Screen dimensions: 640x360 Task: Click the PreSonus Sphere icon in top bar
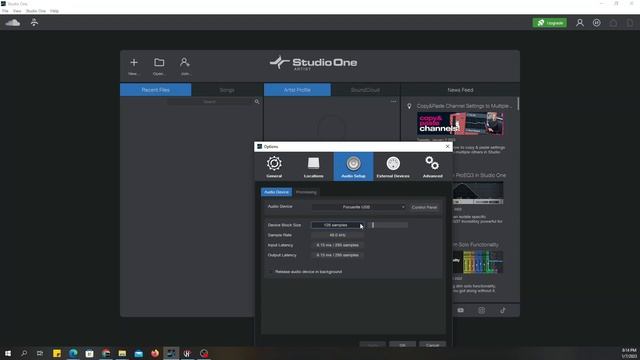(x=34, y=22)
